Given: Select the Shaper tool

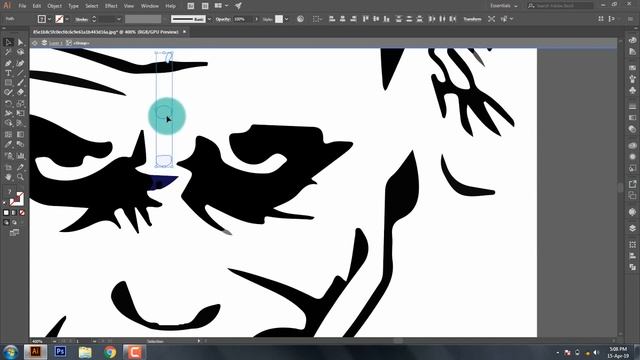Looking at the screenshot, I should click(8, 93).
